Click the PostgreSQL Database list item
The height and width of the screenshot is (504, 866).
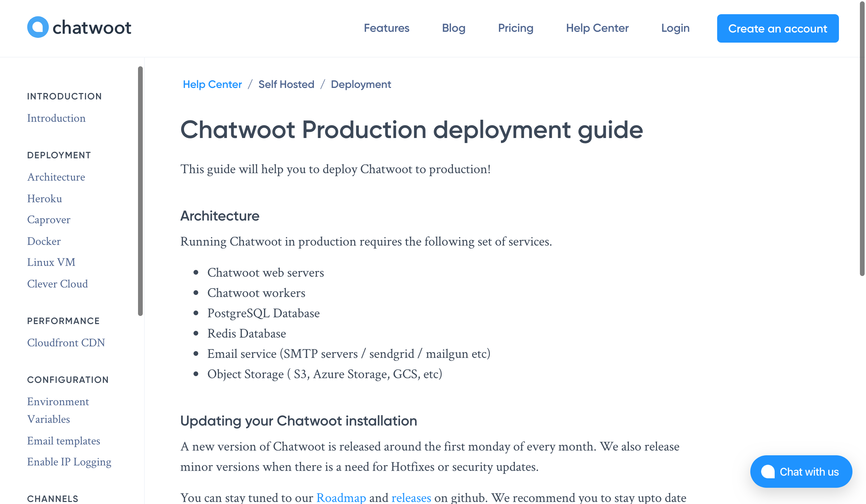263,313
